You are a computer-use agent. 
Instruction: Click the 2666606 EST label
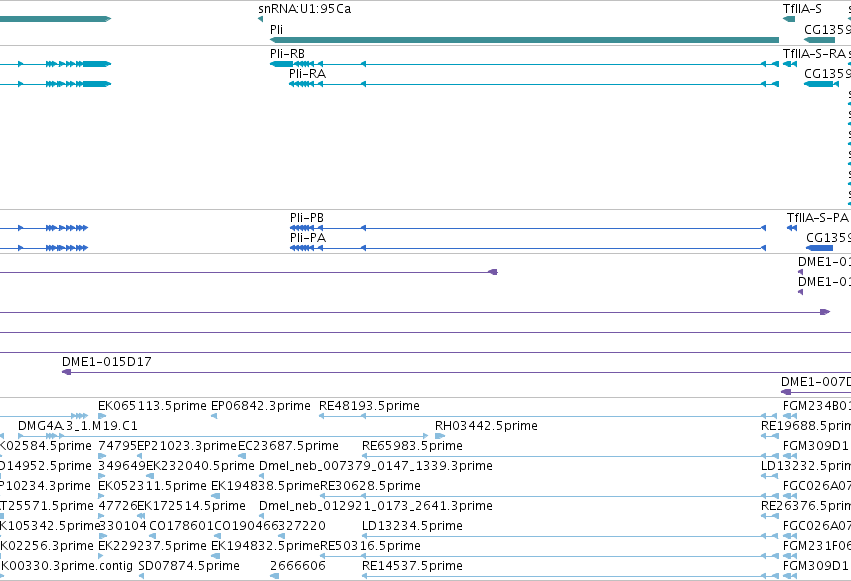point(297,566)
